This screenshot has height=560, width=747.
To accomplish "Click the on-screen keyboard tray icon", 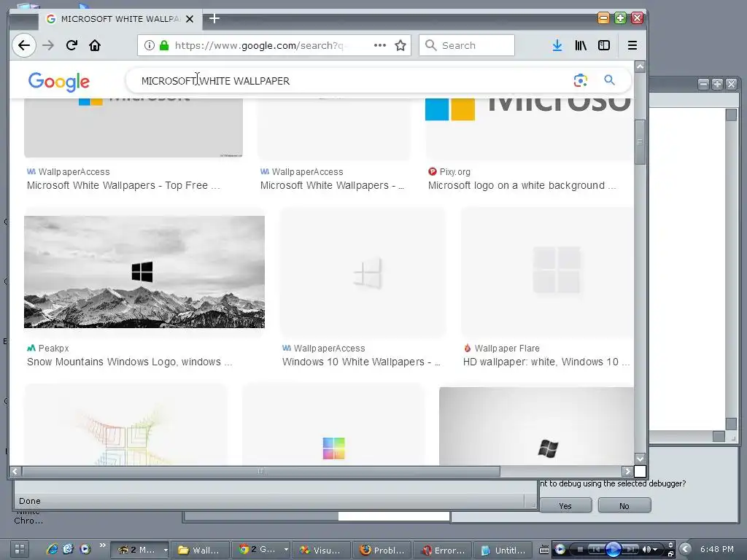I will point(543,550).
